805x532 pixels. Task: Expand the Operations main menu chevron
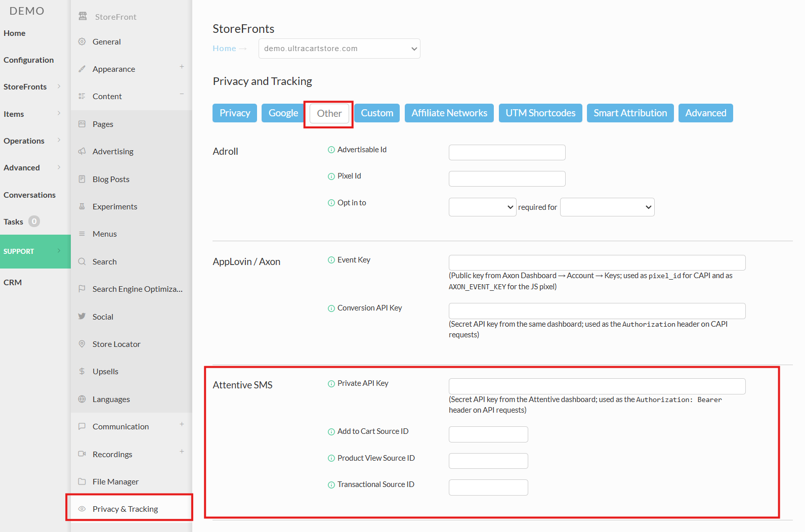point(59,140)
